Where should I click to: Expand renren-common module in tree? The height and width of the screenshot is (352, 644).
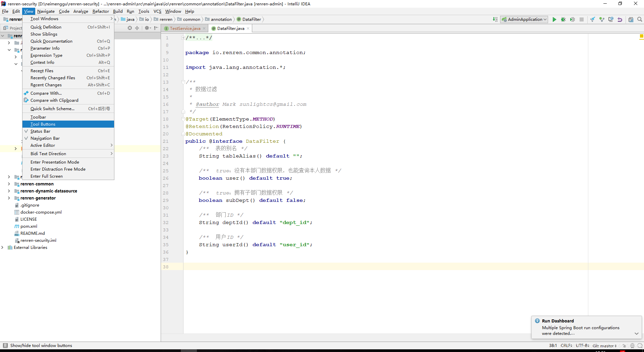9,184
